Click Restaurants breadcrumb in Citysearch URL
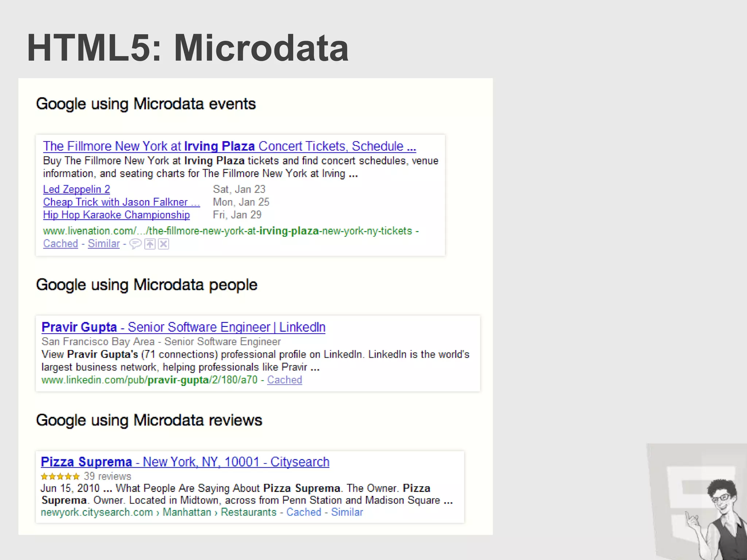Image resolution: width=747 pixels, height=560 pixels. point(249,512)
